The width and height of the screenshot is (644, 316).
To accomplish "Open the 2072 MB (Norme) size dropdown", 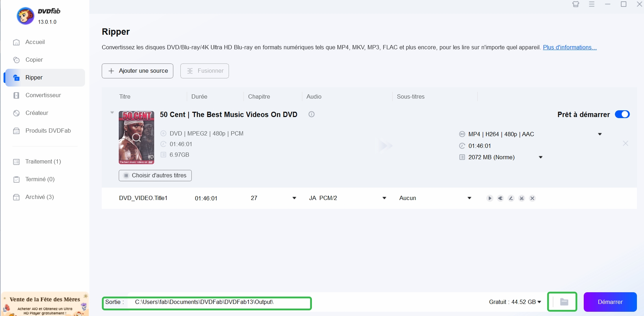I will 541,157.
